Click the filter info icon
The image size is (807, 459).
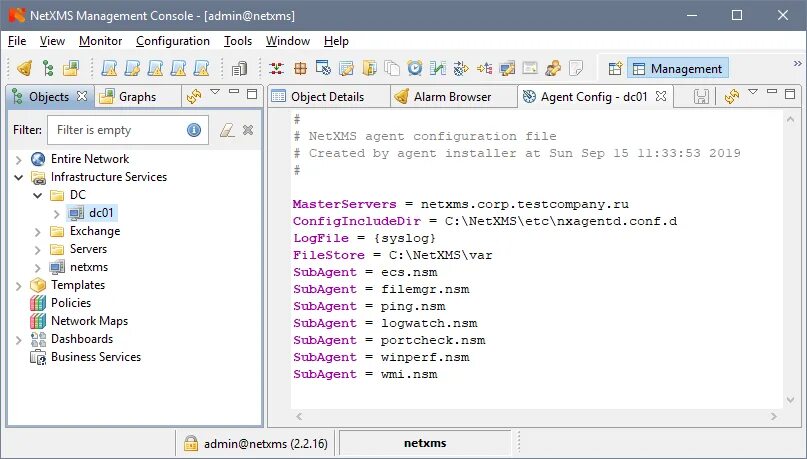click(x=194, y=130)
